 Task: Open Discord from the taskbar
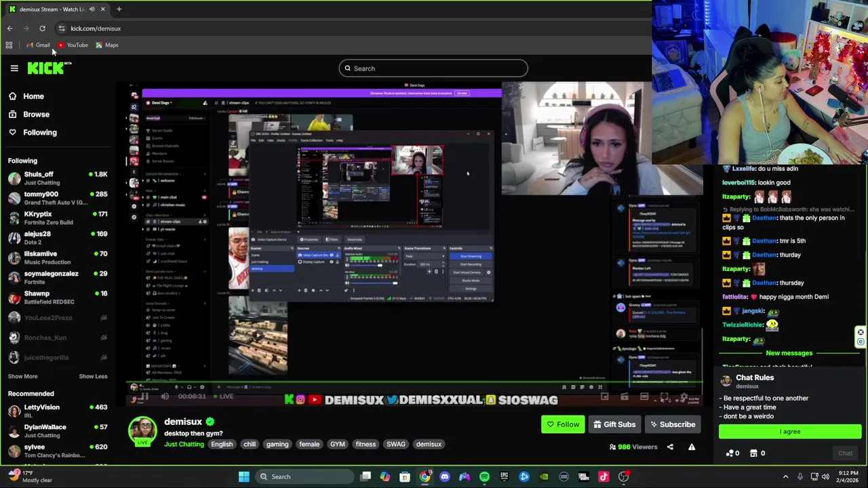444,476
